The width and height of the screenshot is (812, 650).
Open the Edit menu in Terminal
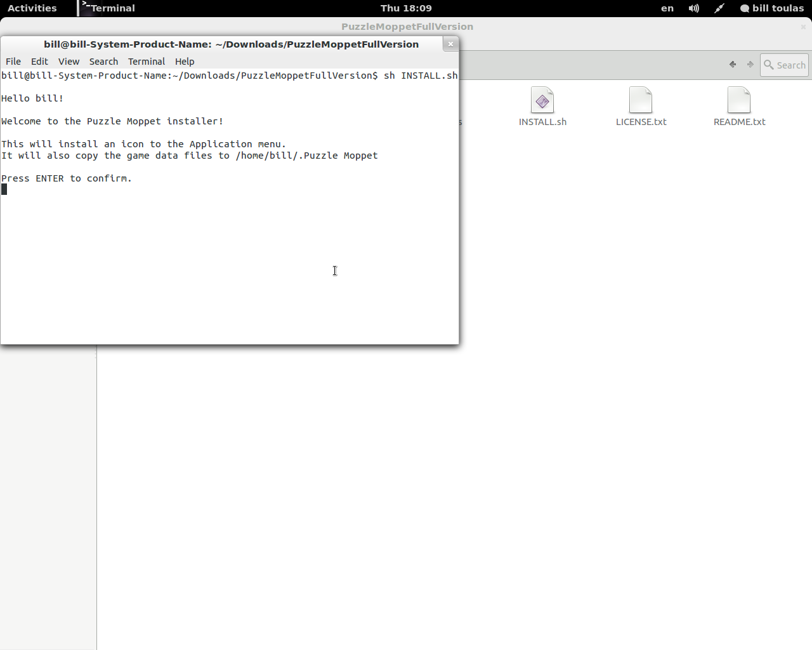pyautogui.click(x=39, y=62)
